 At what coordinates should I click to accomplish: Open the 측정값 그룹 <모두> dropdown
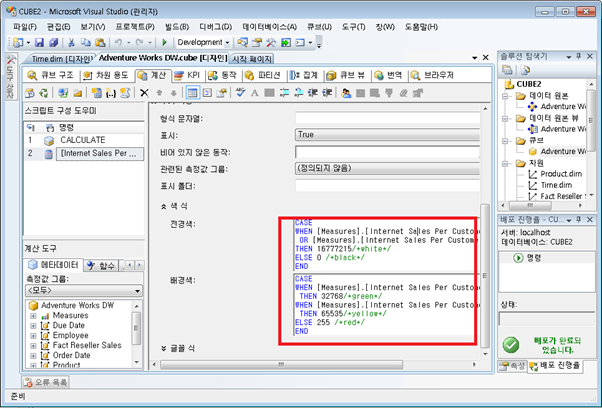click(84, 291)
